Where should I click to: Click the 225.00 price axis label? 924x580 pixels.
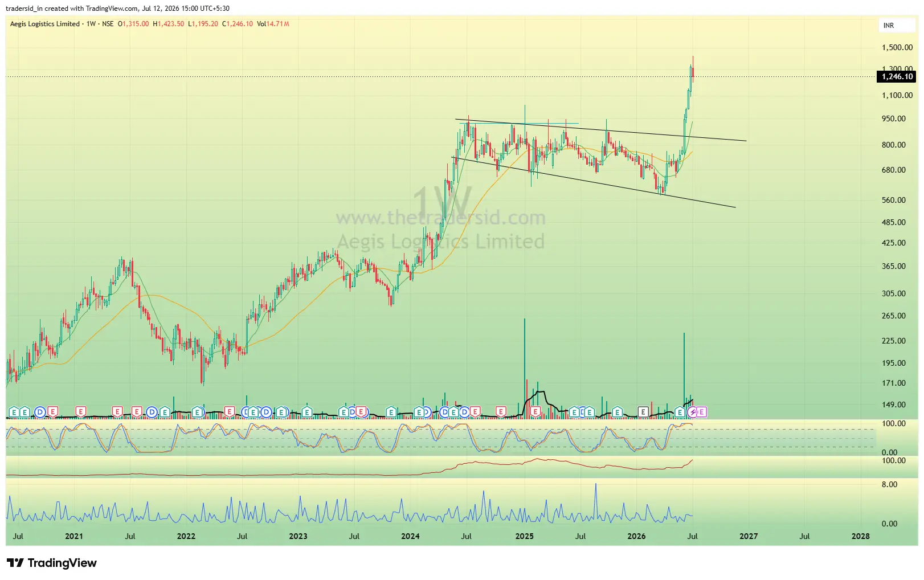[894, 341]
